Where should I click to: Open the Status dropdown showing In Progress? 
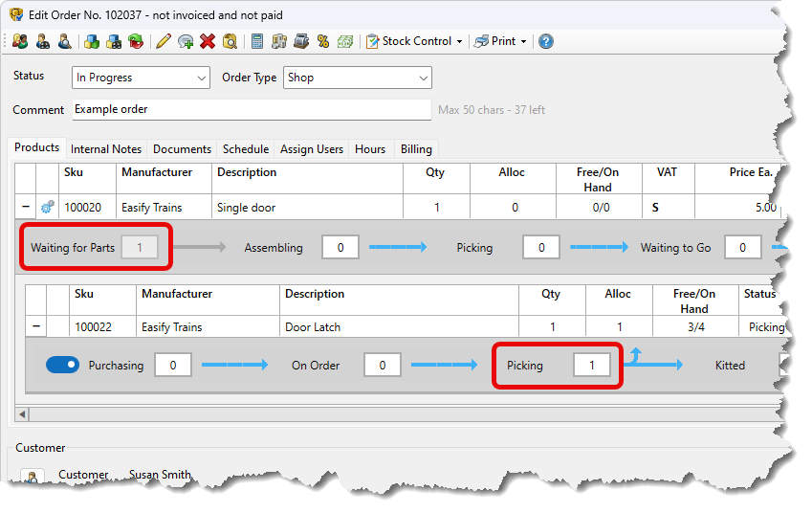point(141,78)
